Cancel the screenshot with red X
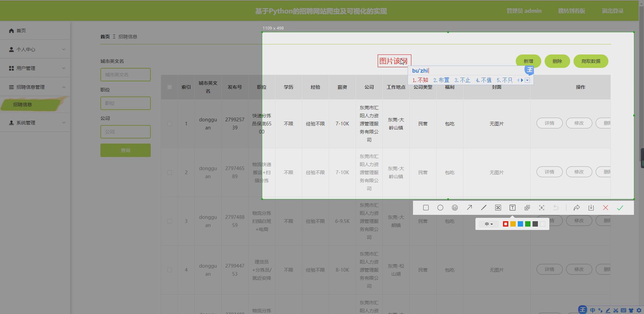 [x=605, y=208]
